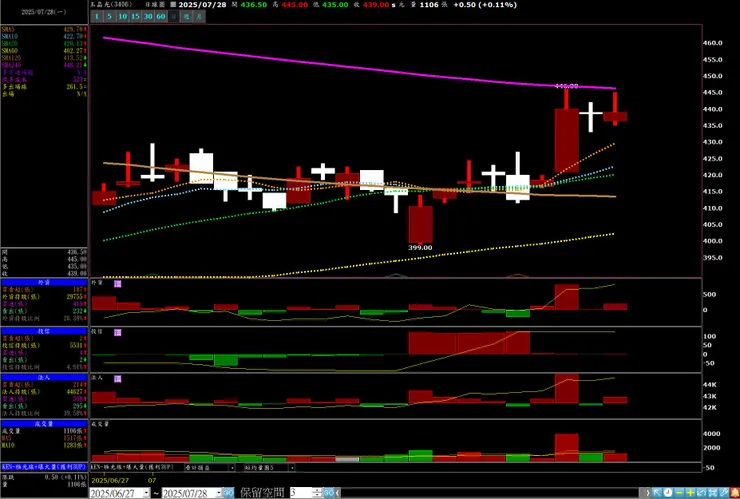Select the weekly timeframe button
The image size is (740, 499).
[x=186, y=17]
